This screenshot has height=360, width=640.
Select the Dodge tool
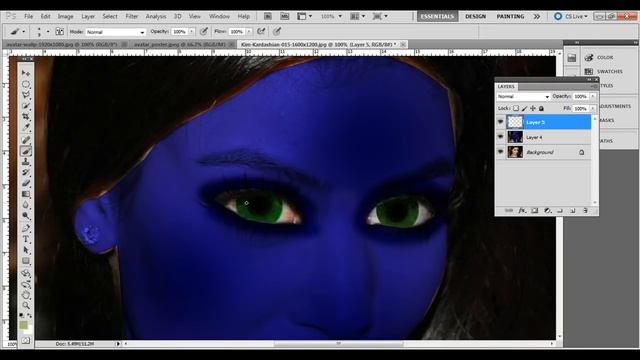pyautogui.click(x=26, y=216)
